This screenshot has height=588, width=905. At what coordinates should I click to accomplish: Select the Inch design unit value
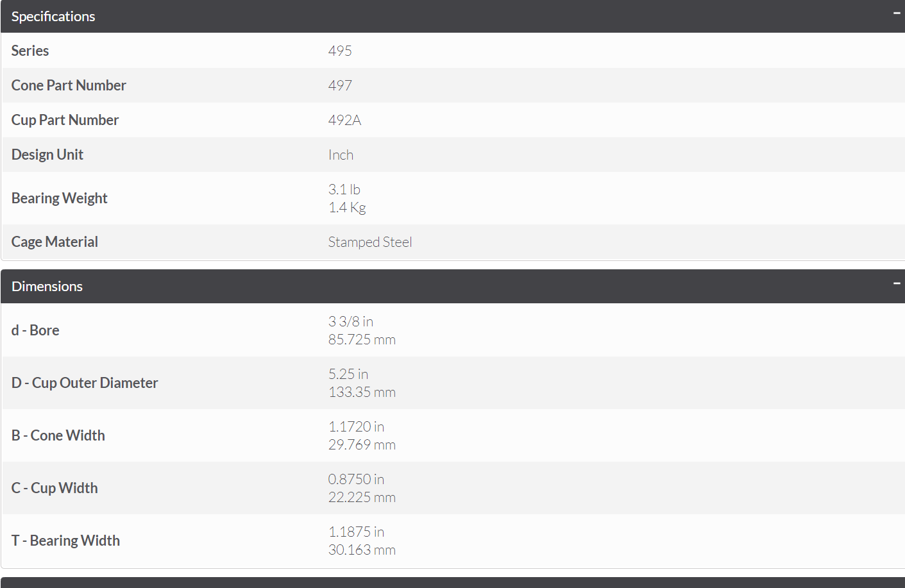pyautogui.click(x=341, y=155)
